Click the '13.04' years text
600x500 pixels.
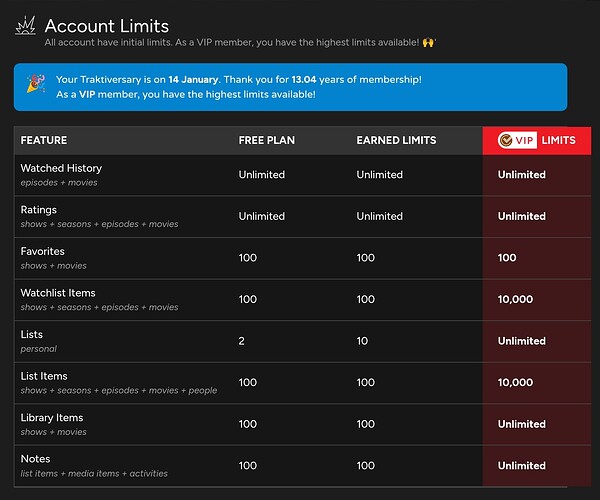click(x=304, y=80)
